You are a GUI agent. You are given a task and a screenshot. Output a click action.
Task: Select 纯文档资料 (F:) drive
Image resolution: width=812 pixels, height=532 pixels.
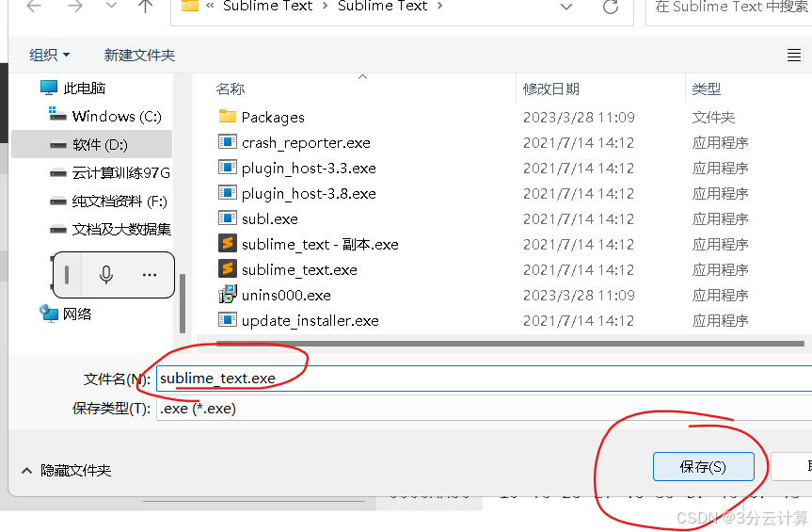108,201
